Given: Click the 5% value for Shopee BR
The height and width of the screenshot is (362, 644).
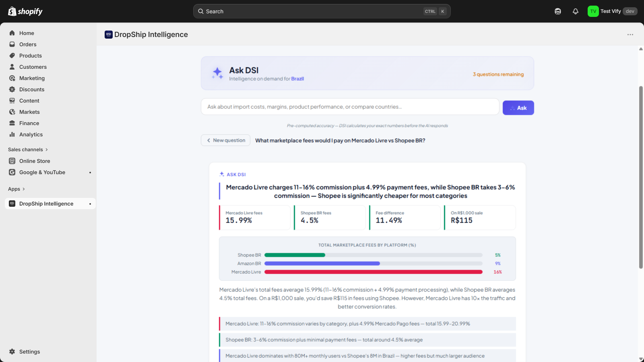Looking at the screenshot, I should [498, 255].
